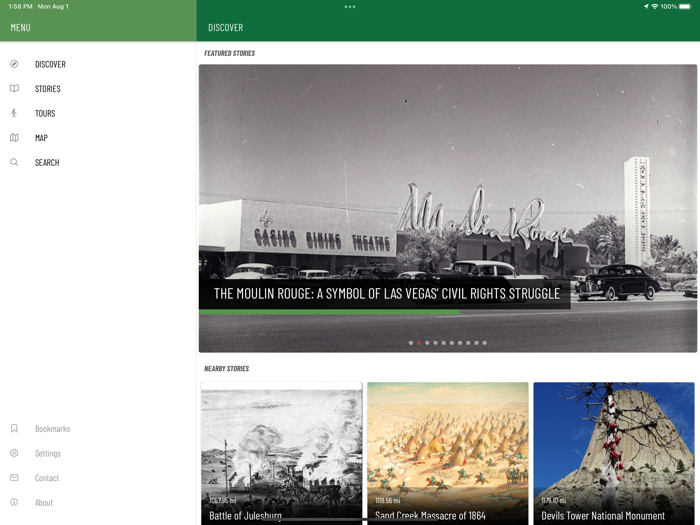Viewport: 700px width, 525px height.
Task: Go to Settings in the sidebar
Action: 98,453
